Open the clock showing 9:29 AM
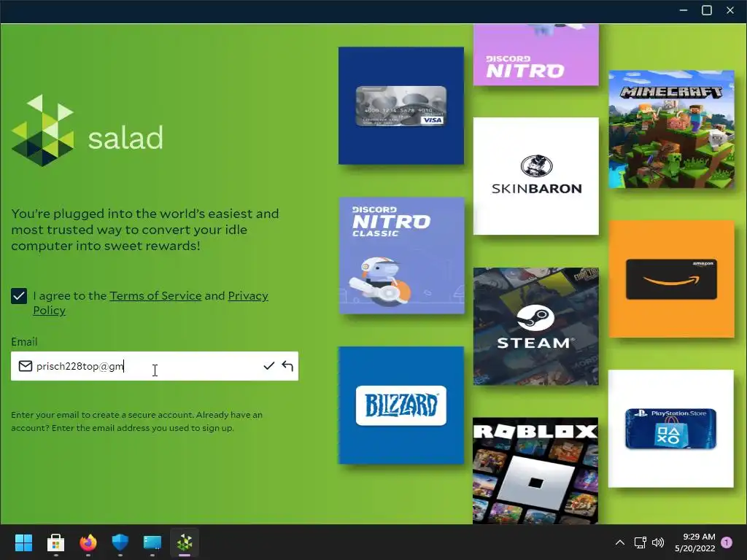 (694, 542)
